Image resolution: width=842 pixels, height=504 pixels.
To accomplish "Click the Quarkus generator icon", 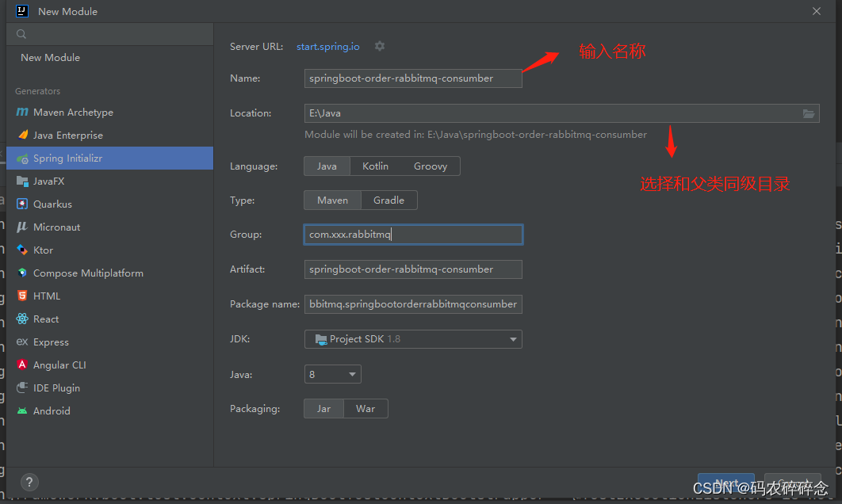I will 22,204.
